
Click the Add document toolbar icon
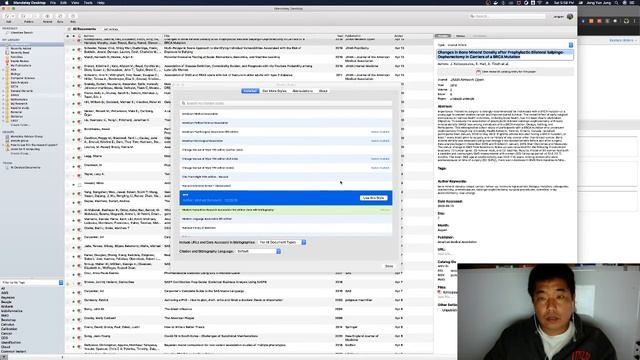(7, 16)
